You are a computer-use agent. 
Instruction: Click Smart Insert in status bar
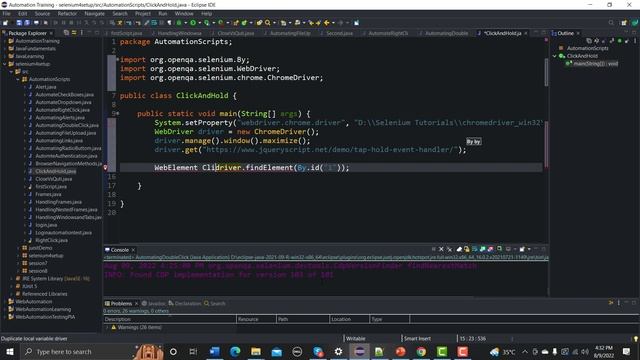417,338
